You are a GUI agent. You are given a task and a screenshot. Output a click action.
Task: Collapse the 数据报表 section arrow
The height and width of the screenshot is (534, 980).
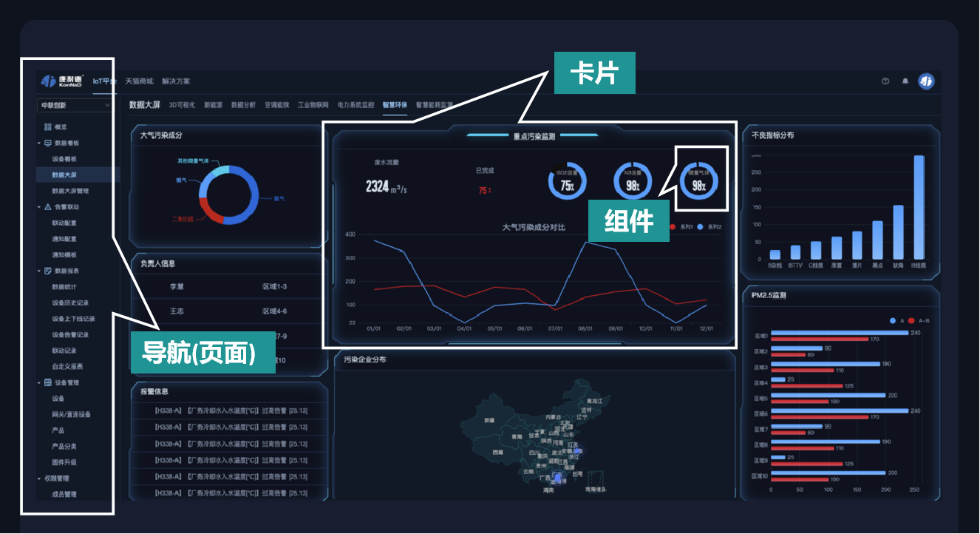[39, 271]
